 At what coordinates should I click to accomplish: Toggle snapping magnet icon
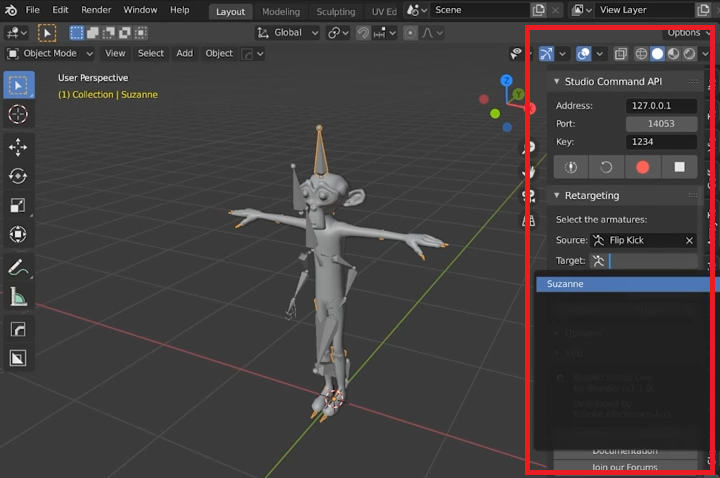pos(363,33)
